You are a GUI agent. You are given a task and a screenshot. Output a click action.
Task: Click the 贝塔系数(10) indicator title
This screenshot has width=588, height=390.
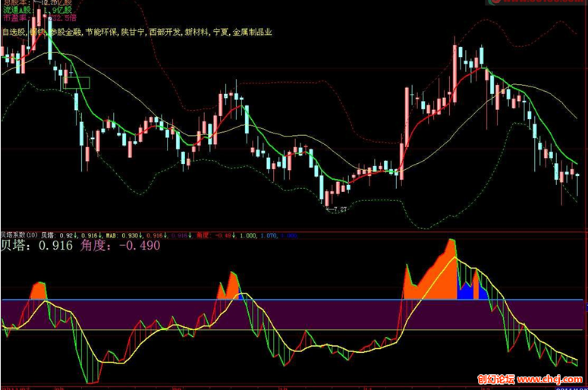coord(19,235)
